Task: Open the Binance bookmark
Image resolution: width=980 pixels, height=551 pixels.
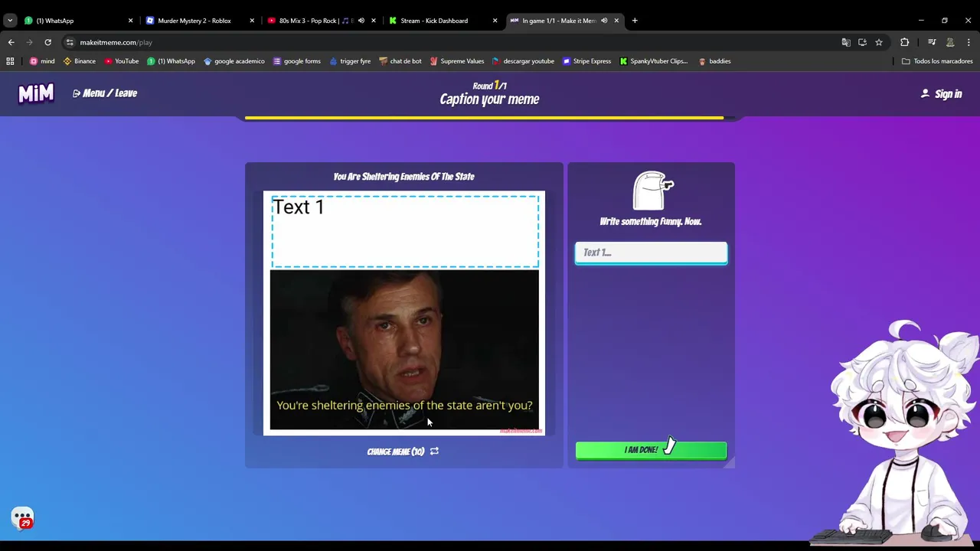Action: click(x=80, y=61)
